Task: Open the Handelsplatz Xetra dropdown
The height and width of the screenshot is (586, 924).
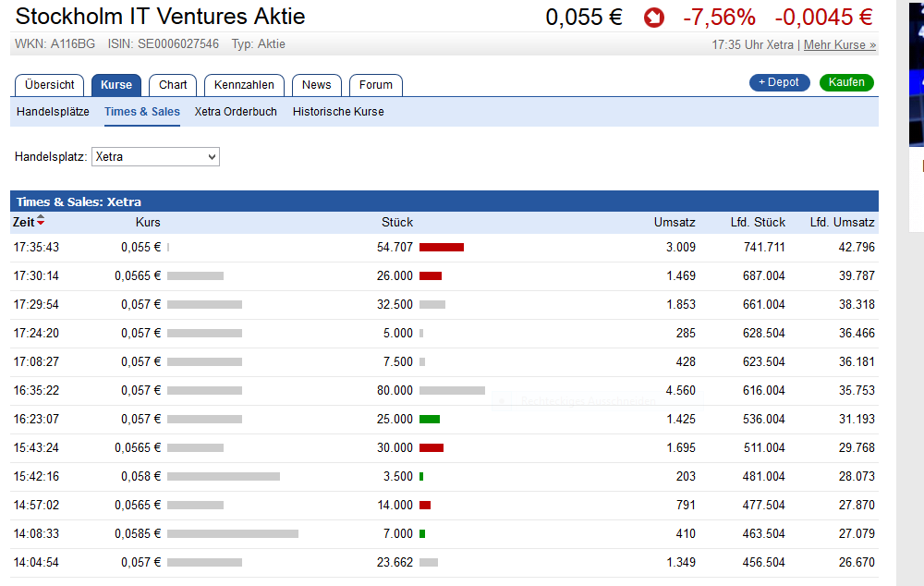Action: (155, 157)
